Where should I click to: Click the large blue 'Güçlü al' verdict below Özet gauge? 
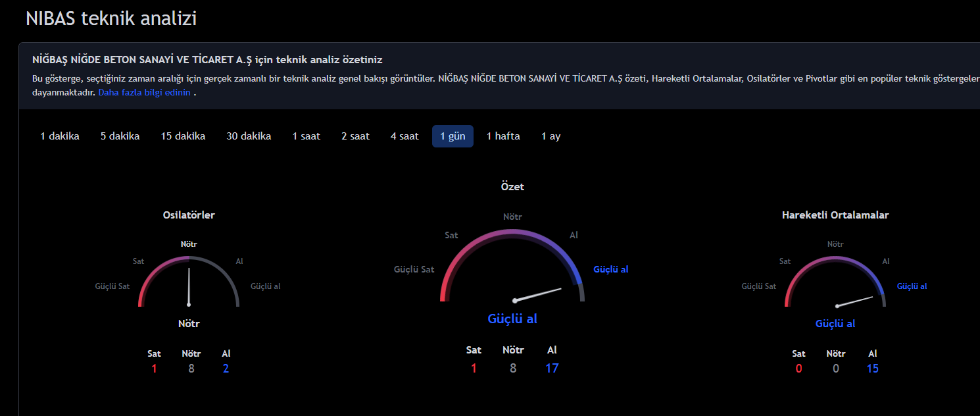coord(512,319)
